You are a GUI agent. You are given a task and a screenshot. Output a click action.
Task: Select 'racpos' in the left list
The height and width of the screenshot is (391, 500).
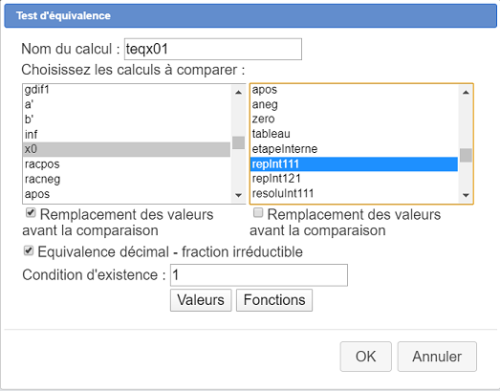[x=127, y=164]
